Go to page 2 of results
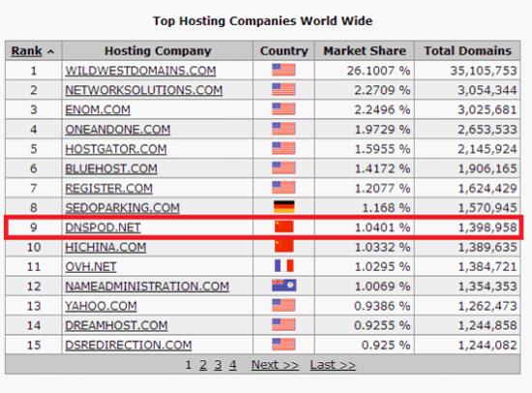Viewport: 532px width, 393px height. [x=203, y=365]
